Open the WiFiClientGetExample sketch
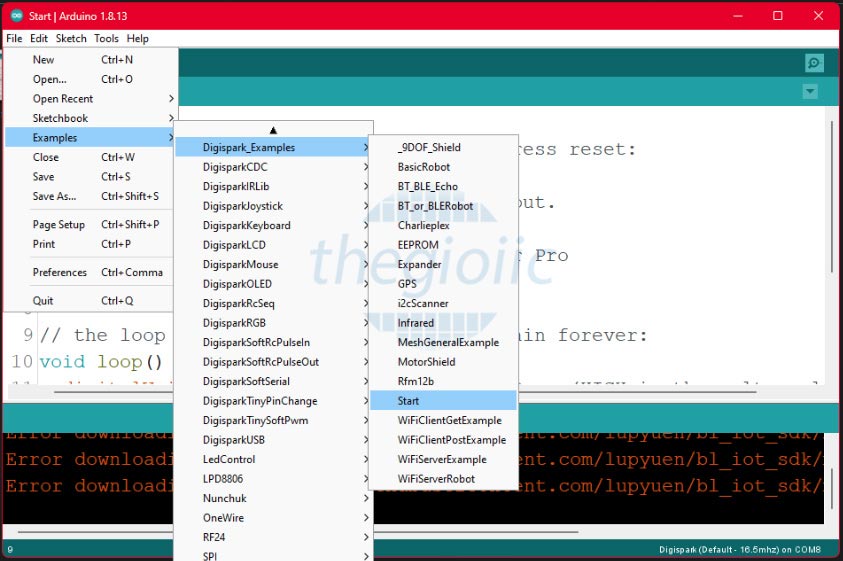Viewport: 843px width, 561px height. [x=444, y=420]
